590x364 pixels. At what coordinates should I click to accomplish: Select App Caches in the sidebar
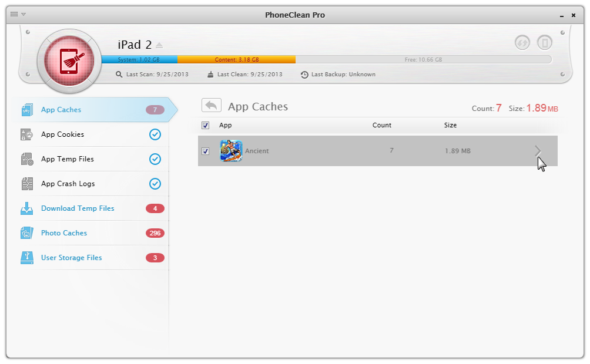pyautogui.click(x=61, y=110)
